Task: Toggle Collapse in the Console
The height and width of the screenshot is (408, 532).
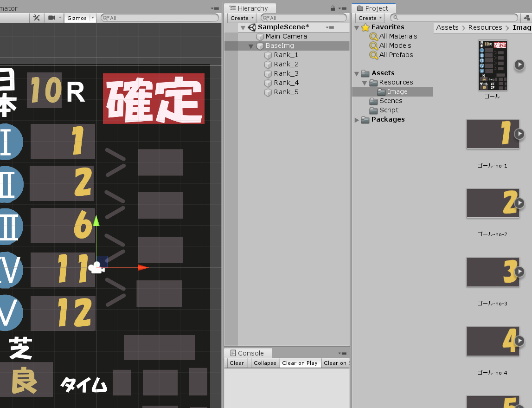Action: pyautogui.click(x=265, y=363)
